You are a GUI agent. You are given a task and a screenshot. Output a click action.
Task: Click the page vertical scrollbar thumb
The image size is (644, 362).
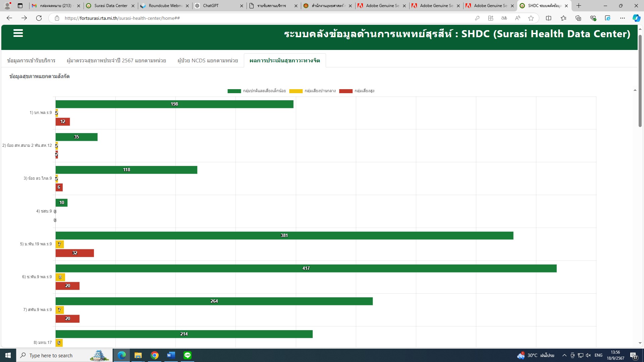point(640,80)
